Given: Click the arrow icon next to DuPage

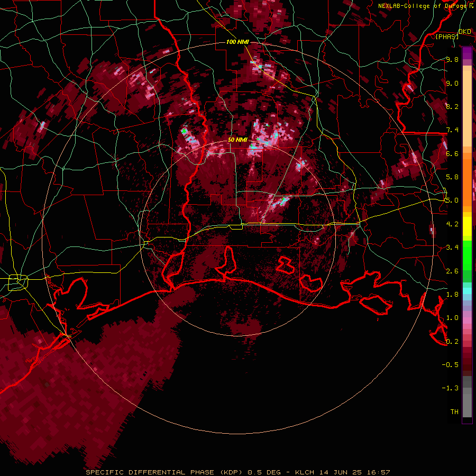Looking at the screenshot, I should tap(471, 6).
